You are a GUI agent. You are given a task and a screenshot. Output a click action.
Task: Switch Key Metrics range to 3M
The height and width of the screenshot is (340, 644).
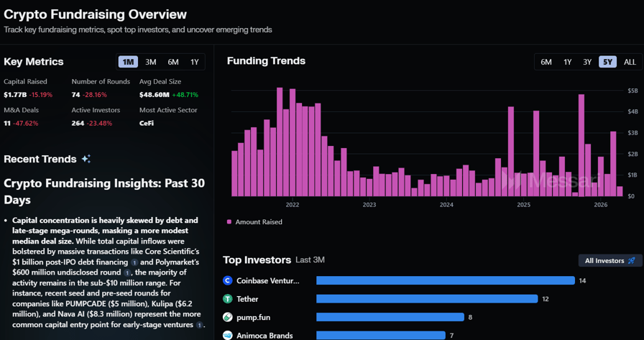(151, 62)
